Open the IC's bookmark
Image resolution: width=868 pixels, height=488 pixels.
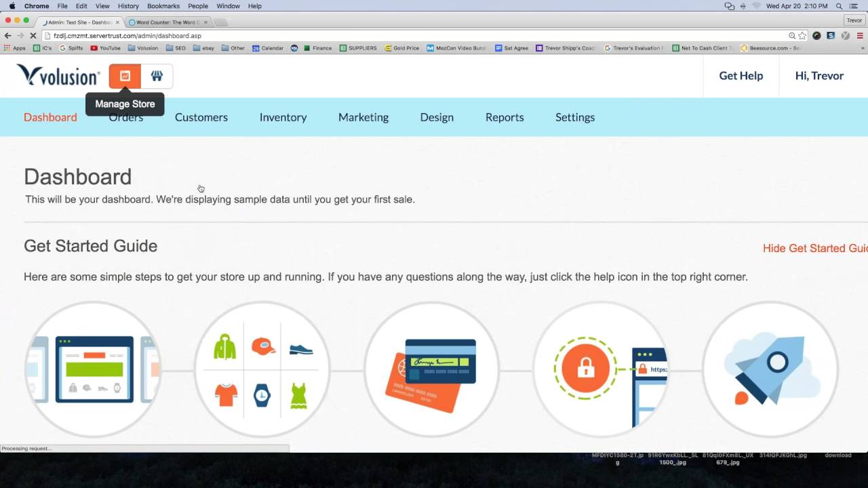coord(42,48)
